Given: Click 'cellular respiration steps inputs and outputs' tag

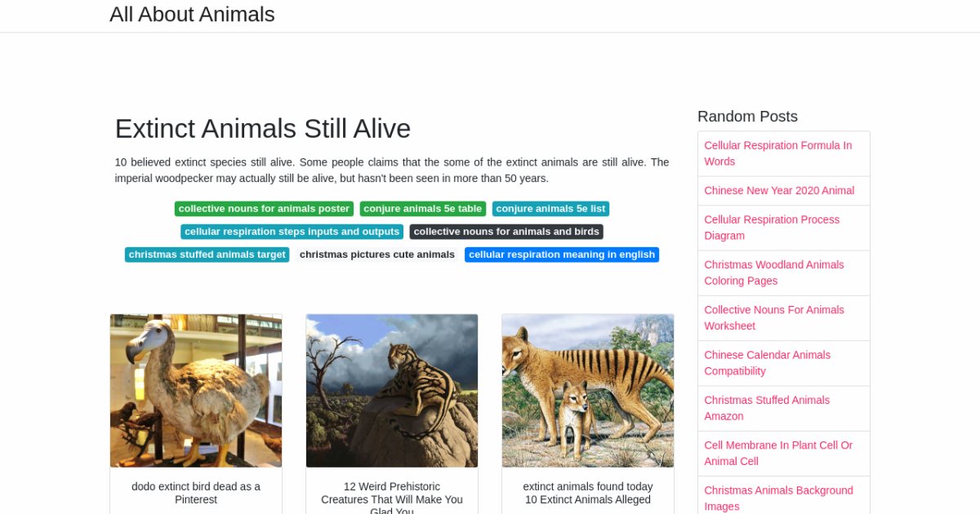Looking at the screenshot, I should pyautogui.click(x=292, y=232).
